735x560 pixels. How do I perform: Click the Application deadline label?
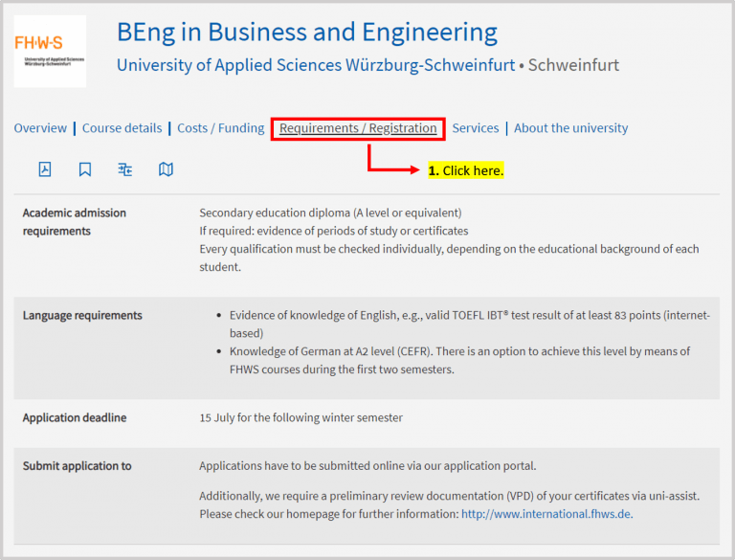click(x=75, y=417)
